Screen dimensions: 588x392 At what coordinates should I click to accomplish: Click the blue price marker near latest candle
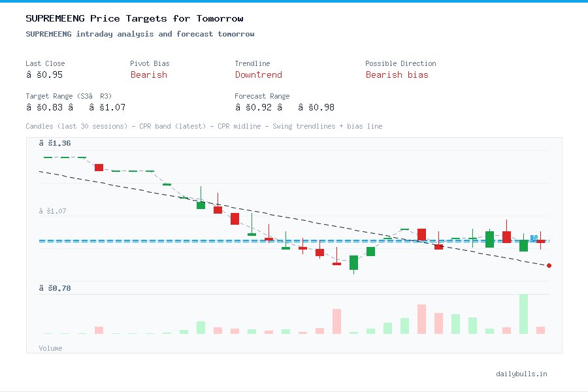point(532,238)
